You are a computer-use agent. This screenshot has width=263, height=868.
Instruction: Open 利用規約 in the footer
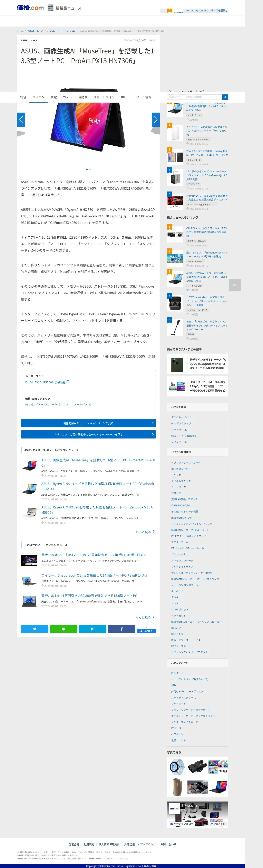(x=89, y=844)
